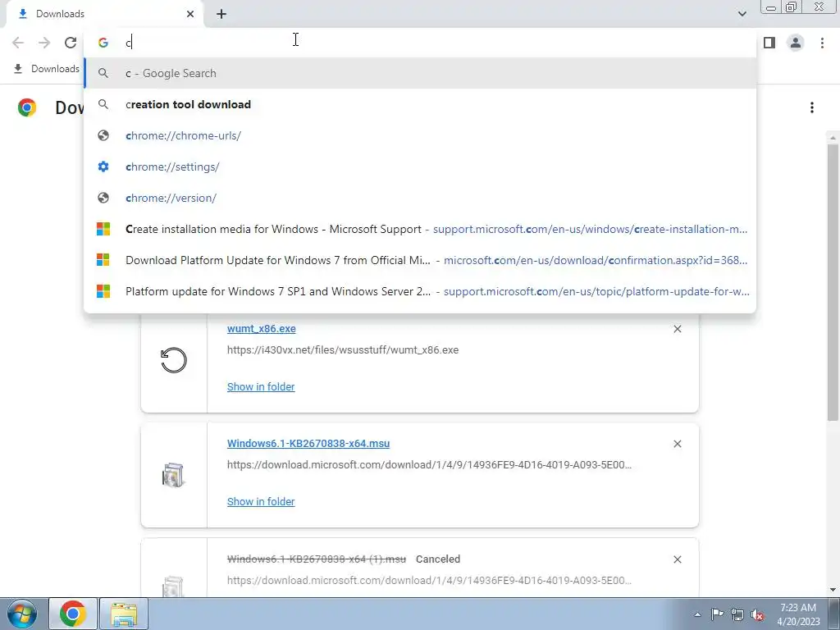
Task: Open the Windows Start menu
Action: 22,614
